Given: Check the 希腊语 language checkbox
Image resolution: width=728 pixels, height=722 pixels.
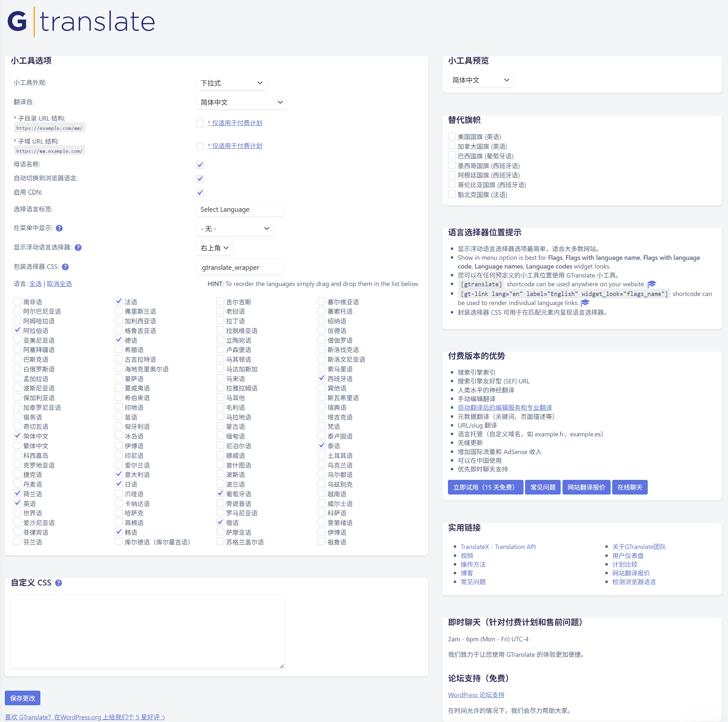Looking at the screenshot, I should click(119, 350).
